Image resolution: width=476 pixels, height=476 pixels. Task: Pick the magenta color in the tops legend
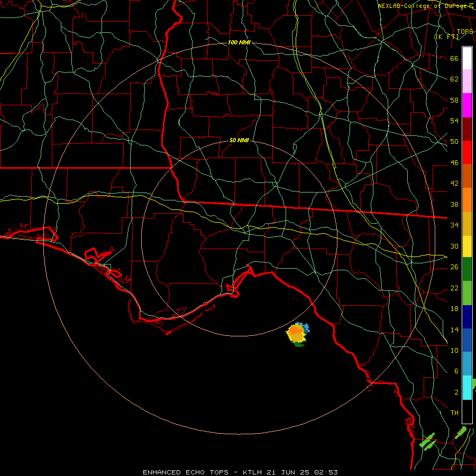pyautogui.click(x=467, y=105)
